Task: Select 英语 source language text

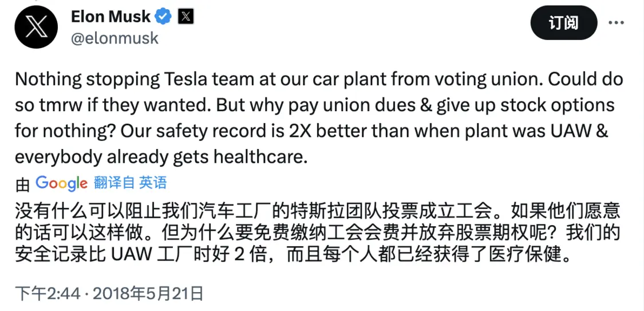Action: tap(153, 183)
